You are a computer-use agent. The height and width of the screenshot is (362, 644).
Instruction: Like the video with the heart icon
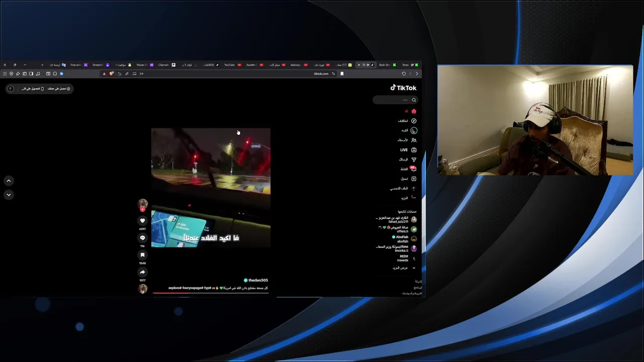(x=142, y=221)
